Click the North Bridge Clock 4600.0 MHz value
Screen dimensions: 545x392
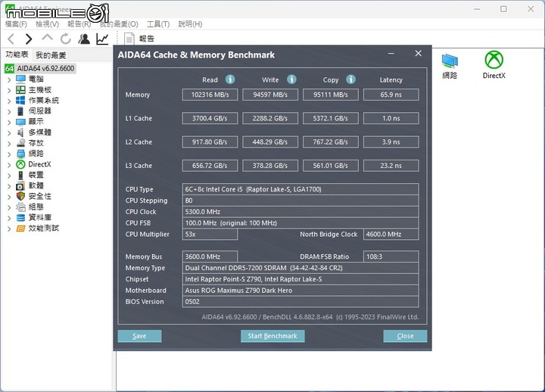[391, 235]
